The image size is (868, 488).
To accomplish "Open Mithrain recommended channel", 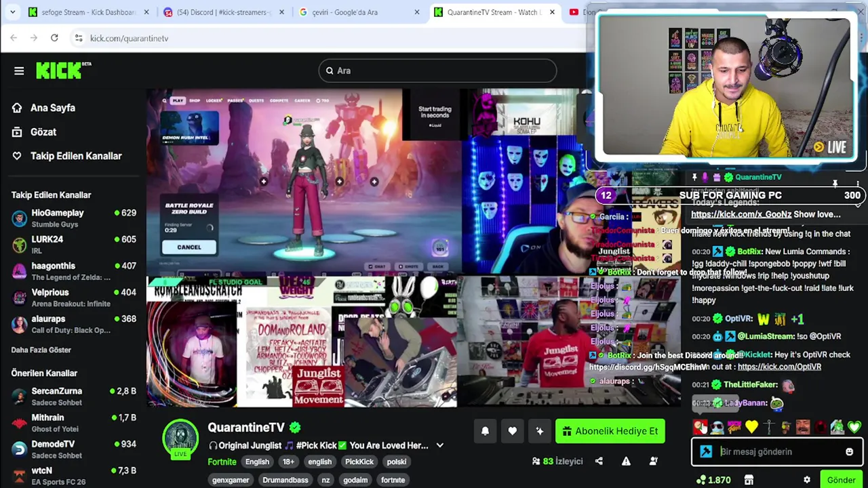I will [73, 423].
